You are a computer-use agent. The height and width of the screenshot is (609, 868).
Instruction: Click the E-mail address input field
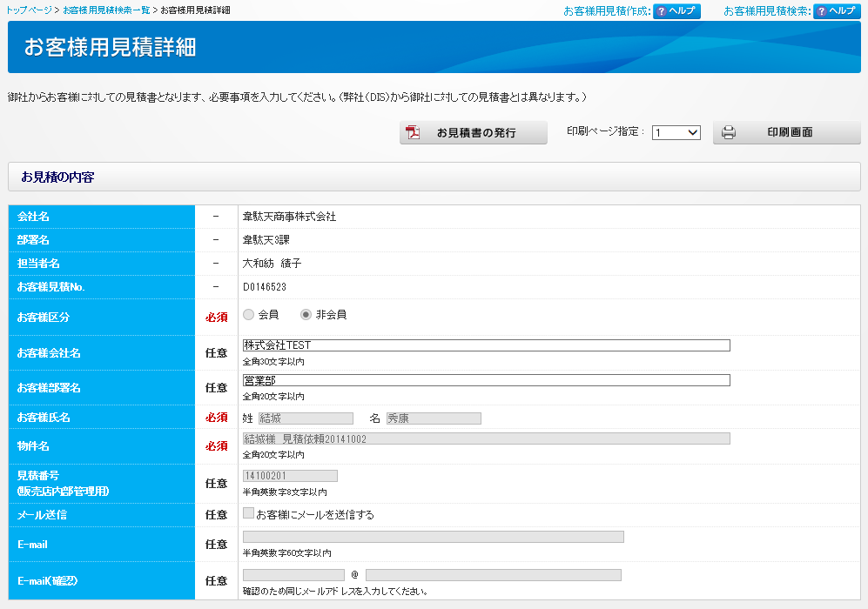pyautogui.click(x=433, y=537)
